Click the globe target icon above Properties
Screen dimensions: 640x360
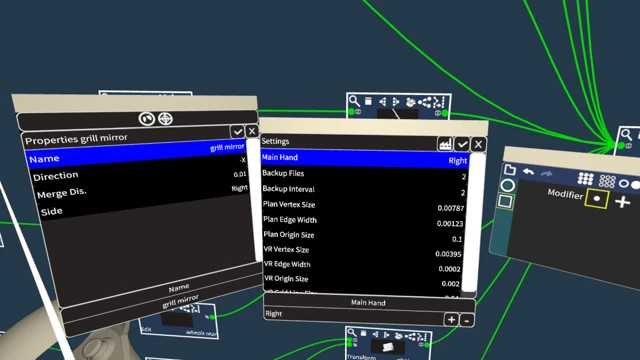165,119
